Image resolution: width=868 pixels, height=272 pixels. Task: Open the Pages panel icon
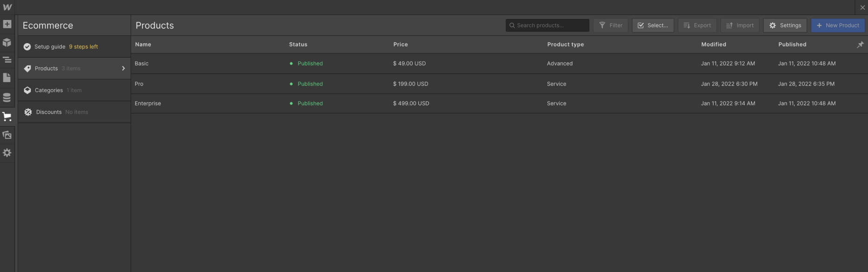click(7, 78)
